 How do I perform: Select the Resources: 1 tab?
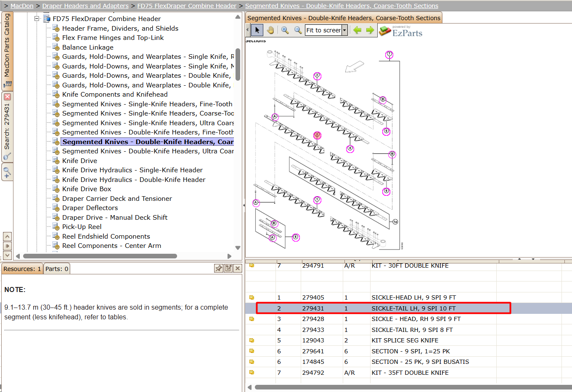pyautogui.click(x=22, y=269)
